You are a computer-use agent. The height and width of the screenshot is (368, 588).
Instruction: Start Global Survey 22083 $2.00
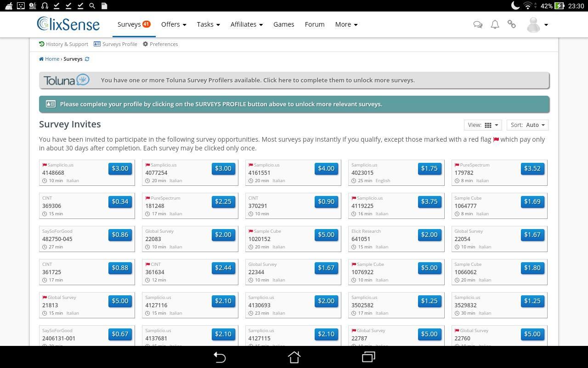click(x=223, y=235)
